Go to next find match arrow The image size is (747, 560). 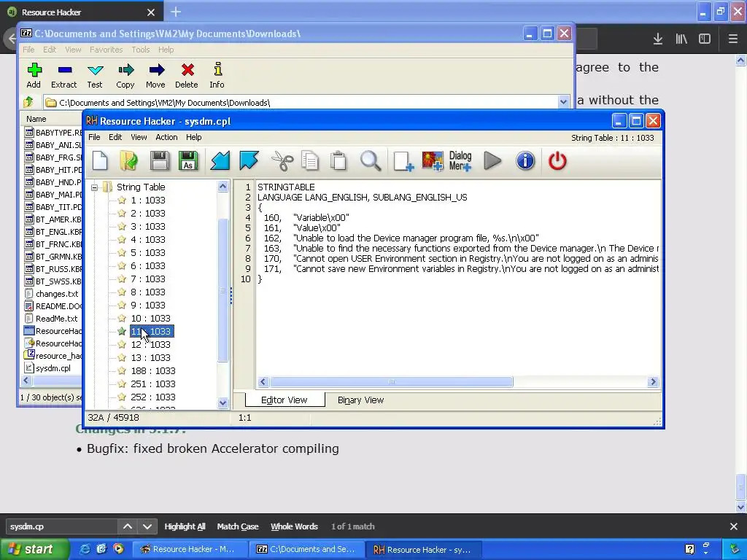point(147,526)
